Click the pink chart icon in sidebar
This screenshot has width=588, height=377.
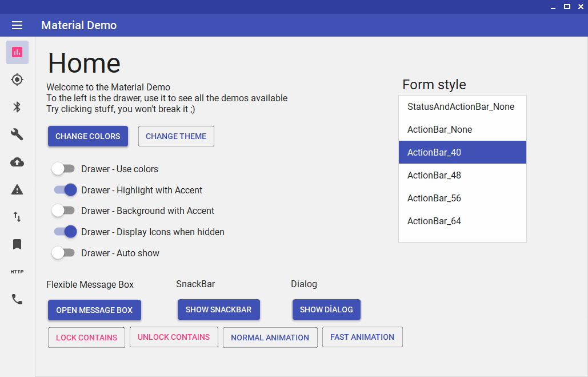click(17, 53)
